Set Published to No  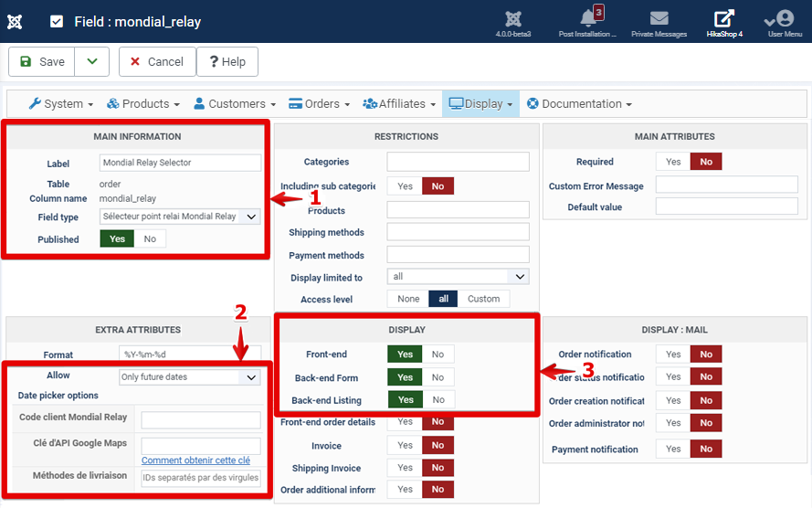[x=150, y=238]
